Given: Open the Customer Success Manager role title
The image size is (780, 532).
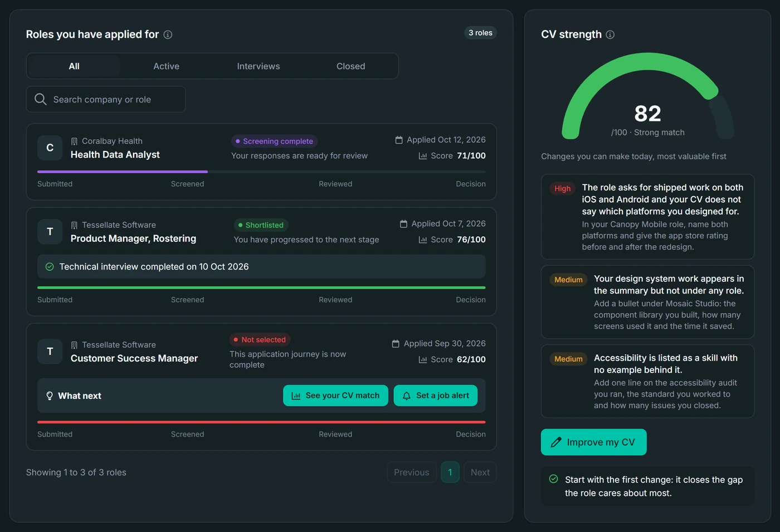Looking at the screenshot, I should coord(134,359).
